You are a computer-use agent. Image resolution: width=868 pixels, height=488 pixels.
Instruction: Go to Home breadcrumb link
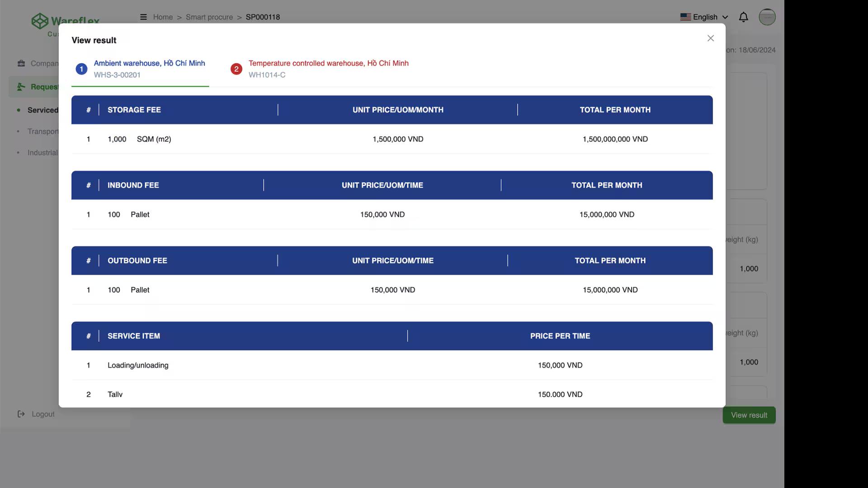coord(163,17)
